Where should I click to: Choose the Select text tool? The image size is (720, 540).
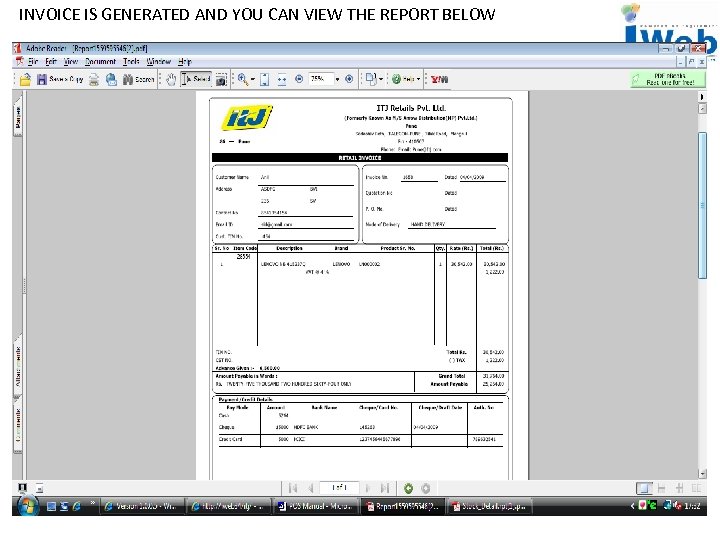(196, 79)
